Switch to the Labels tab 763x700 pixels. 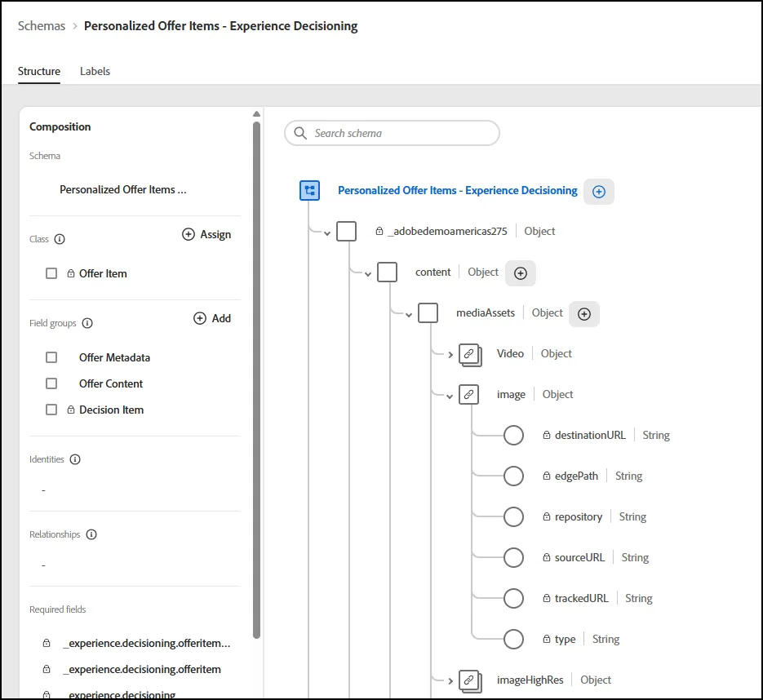coord(95,72)
